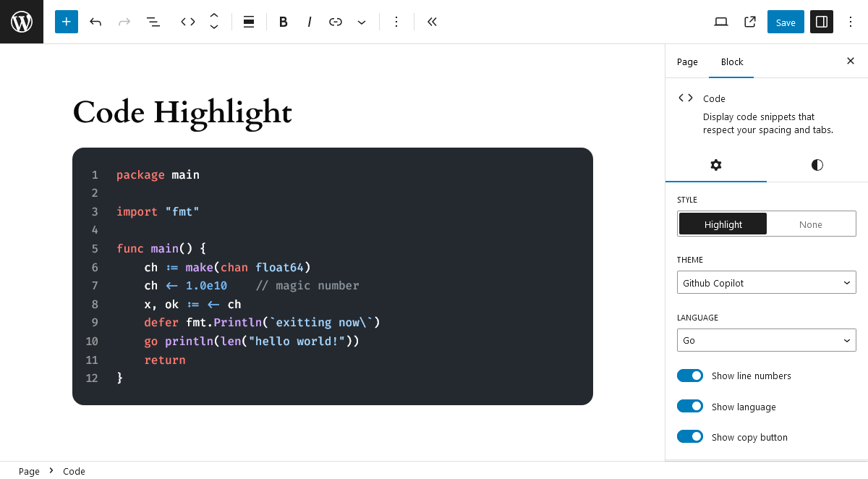This screenshot has width=868, height=479.
Task: Switch to the Page tab
Action: 687,62
